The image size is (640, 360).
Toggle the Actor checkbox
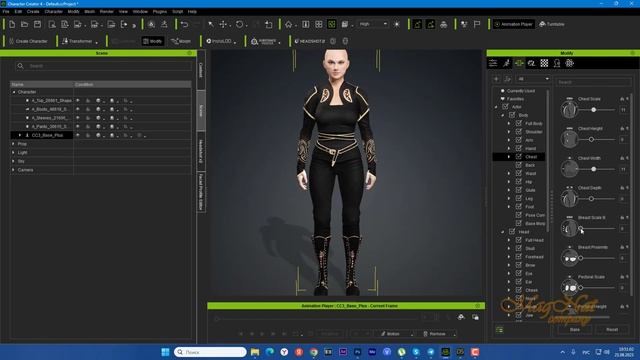tap(506, 107)
